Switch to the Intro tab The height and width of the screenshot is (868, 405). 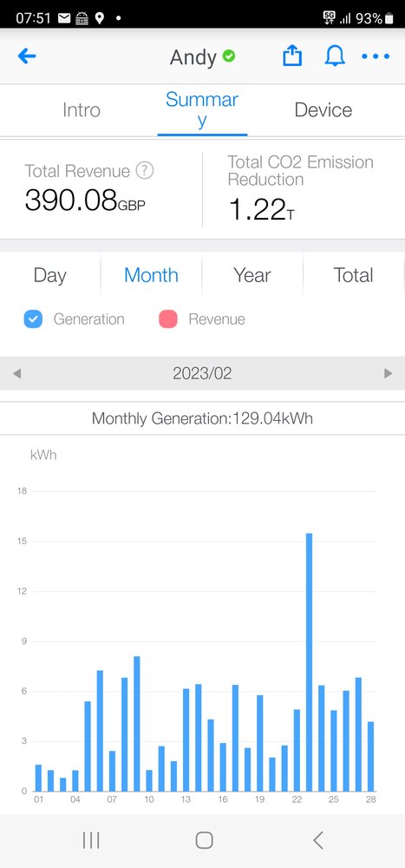point(82,109)
